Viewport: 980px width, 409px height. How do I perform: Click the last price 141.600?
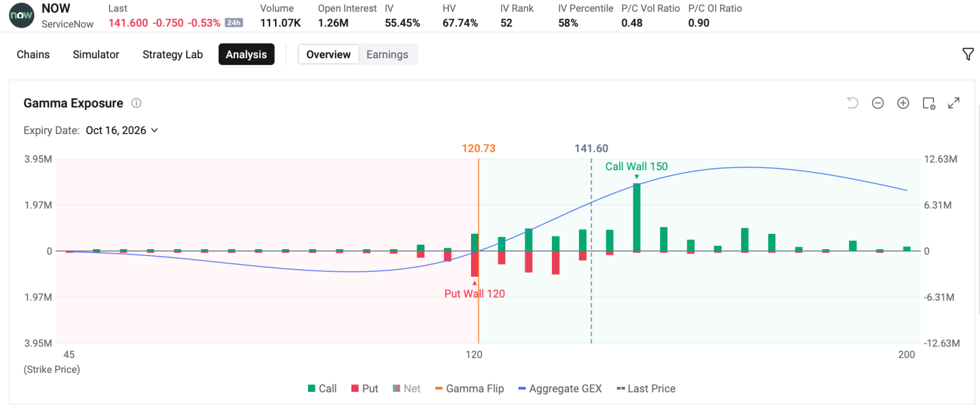coord(128,23)
